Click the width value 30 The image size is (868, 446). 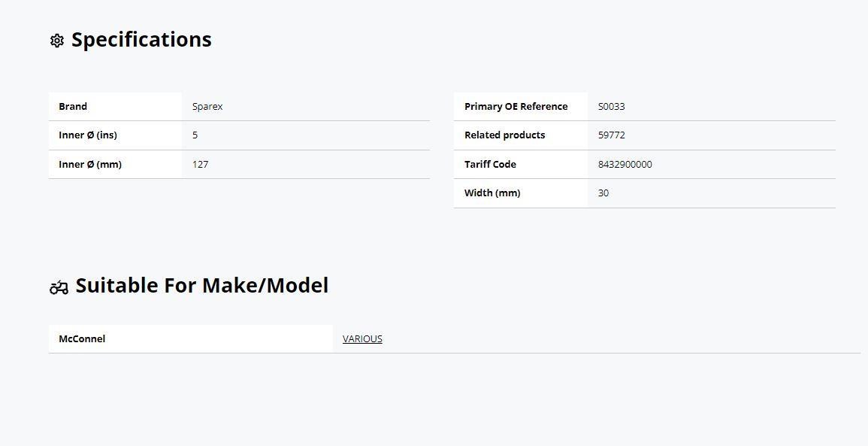pyautogui.click(x=603, y=193)
